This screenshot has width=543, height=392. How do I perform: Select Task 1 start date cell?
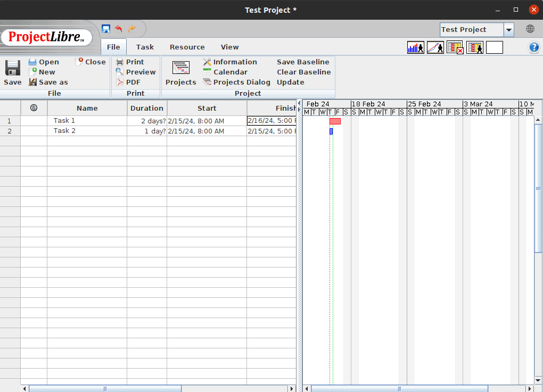point(207,121)
